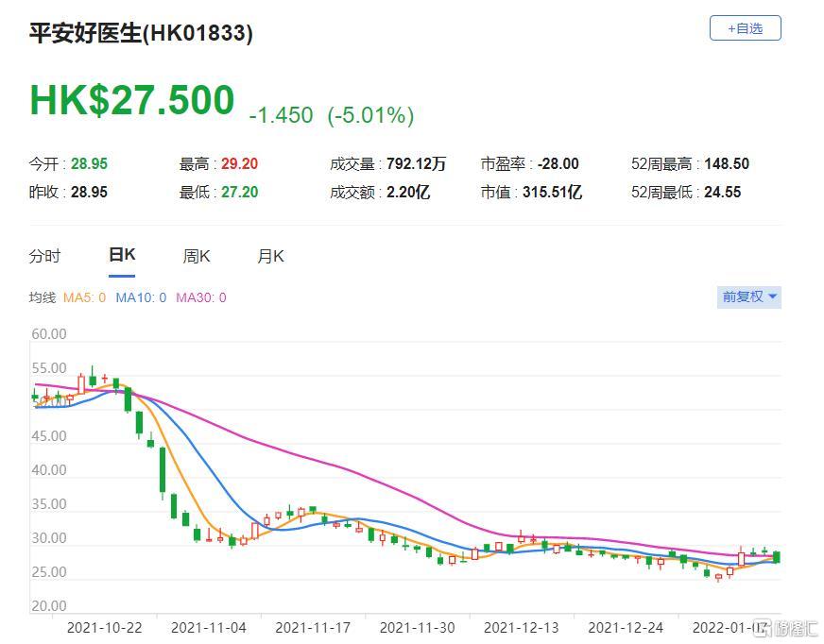
Task: Click the 均线 label
Action: pos(43,297)
